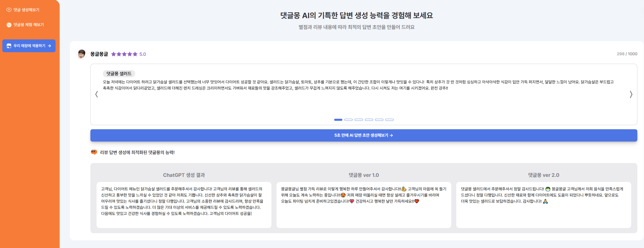This screenshot has width=644, height=248.
Task: Select the third carousel page indicator
Action: (359, 120)
